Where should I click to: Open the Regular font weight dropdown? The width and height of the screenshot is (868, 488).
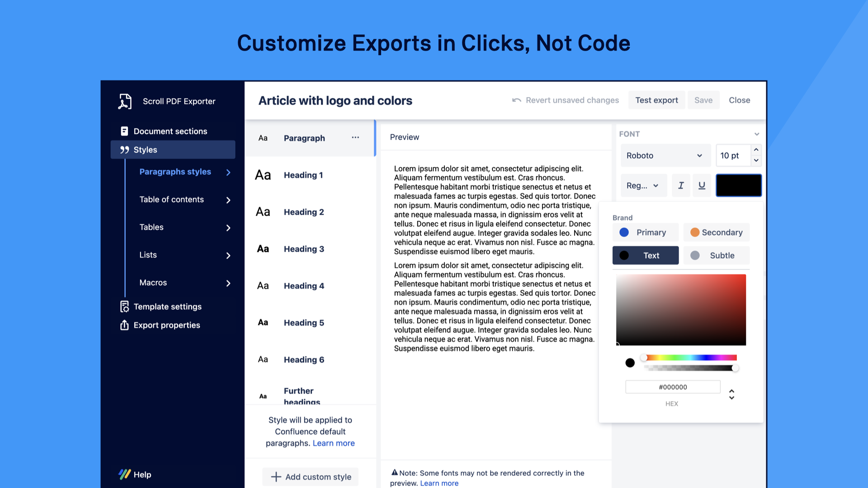(x=643, y=185)
